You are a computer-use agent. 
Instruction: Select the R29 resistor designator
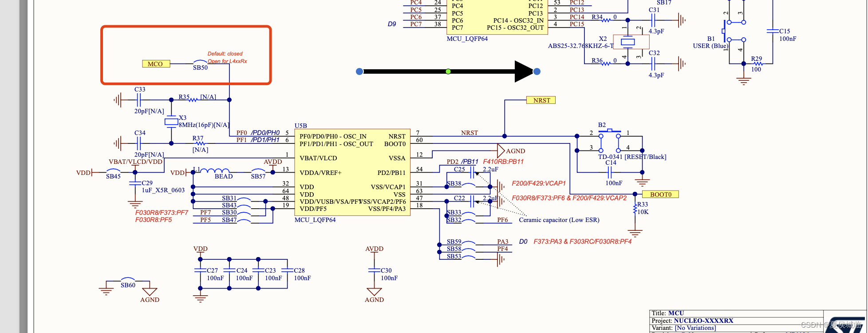(756, 59)
